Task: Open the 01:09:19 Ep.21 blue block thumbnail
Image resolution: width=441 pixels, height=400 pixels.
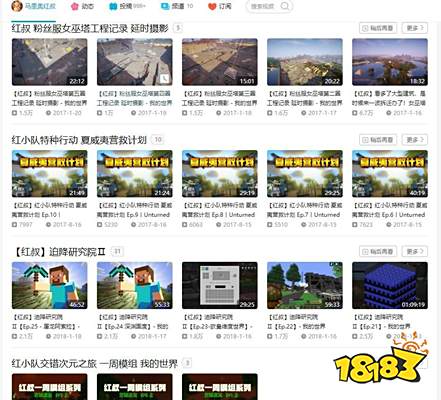Action: (x=390, y=285)
